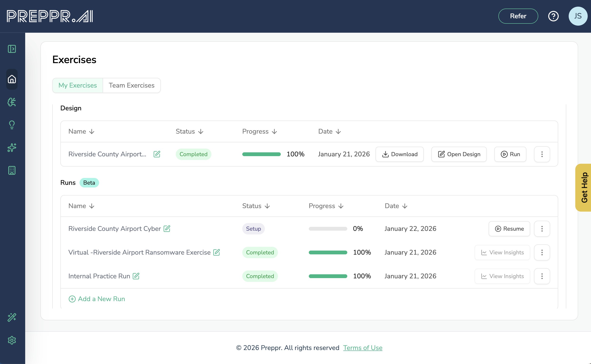Open the JS user avatar
This screenshot has height=364, width=591.
(578, 16)
